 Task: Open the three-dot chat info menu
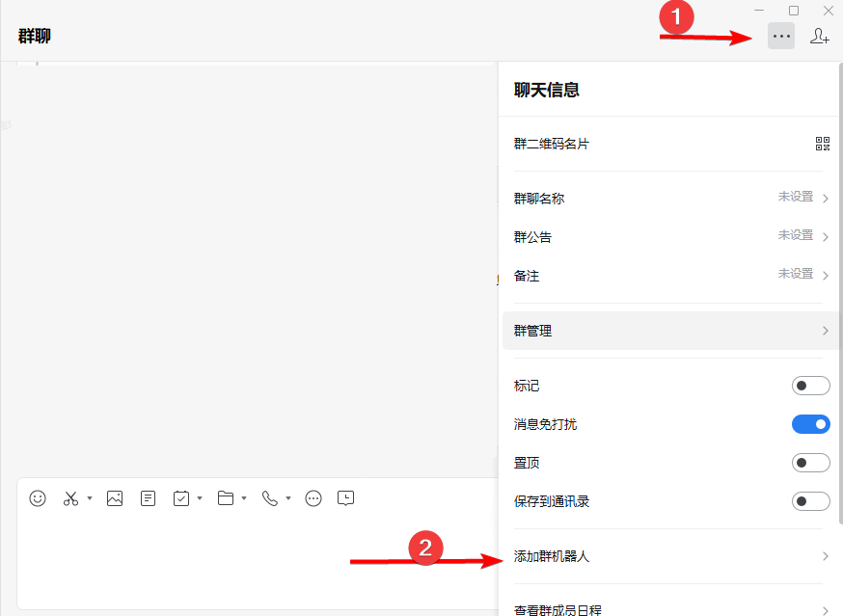[x=780, y=36]
